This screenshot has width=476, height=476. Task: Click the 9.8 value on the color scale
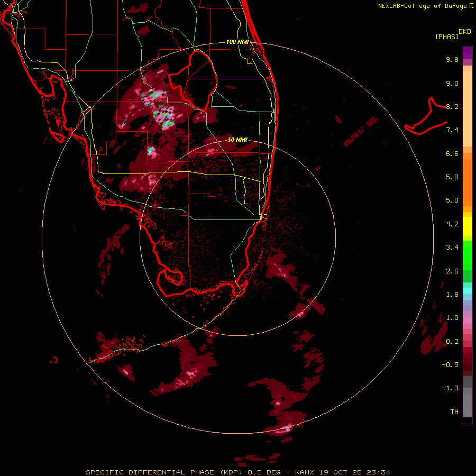coord(452,59)
